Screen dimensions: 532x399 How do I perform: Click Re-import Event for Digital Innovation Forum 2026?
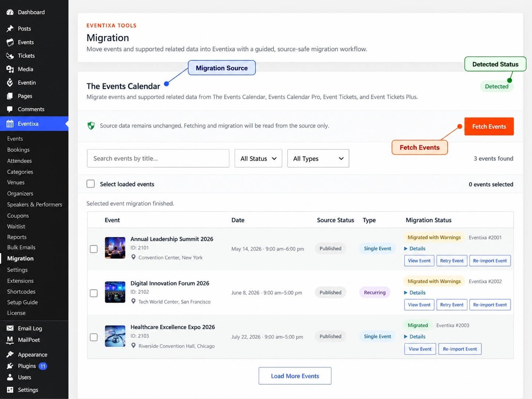point(490,305)
